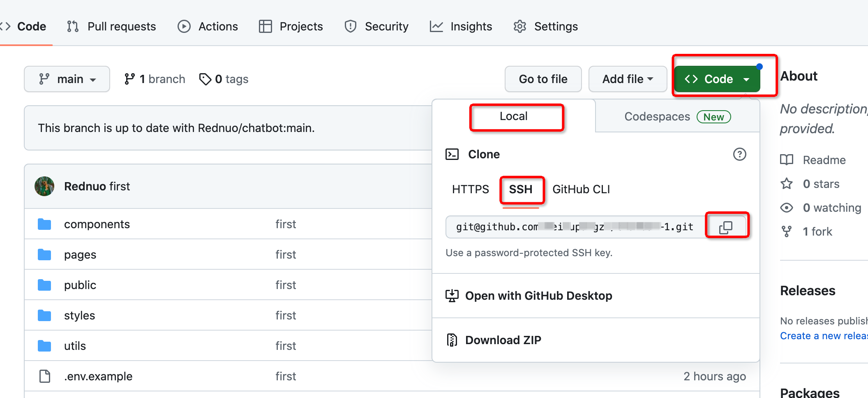Select SSH clone option
868x398 pixels.
(520, 189)
